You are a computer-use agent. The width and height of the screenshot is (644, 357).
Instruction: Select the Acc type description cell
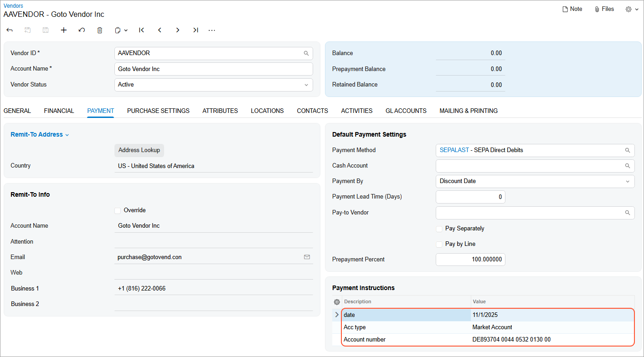[406, 327]
